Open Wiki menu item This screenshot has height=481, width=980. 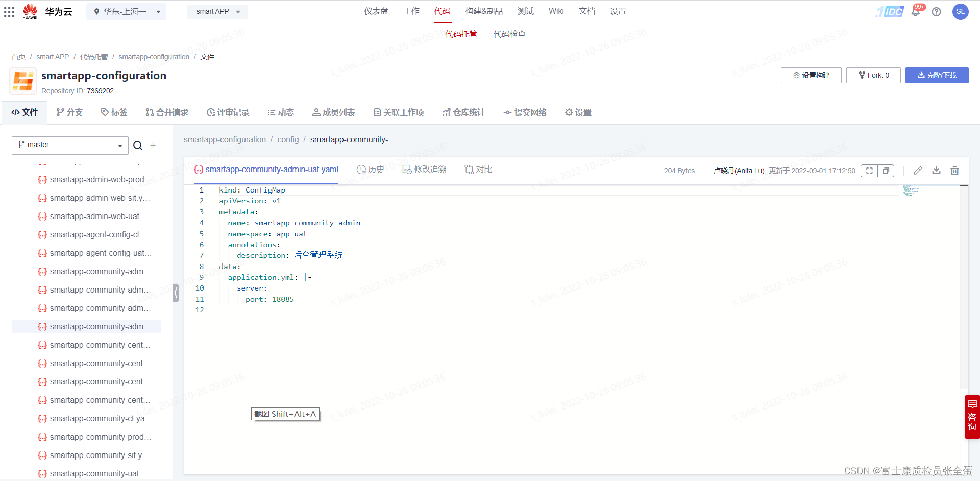(x=556, y=11)
